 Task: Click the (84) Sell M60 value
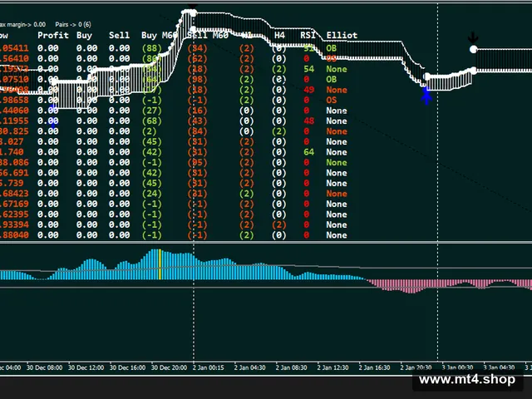[x=197, y=131]
